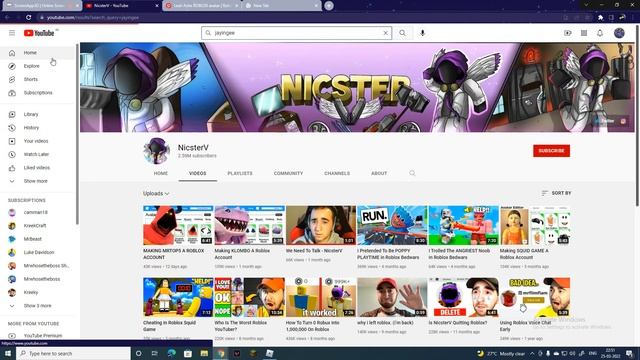
Task: Open ANGRIEST Noob Bedwars video thumbnail
Action: [x=464, y=225]
